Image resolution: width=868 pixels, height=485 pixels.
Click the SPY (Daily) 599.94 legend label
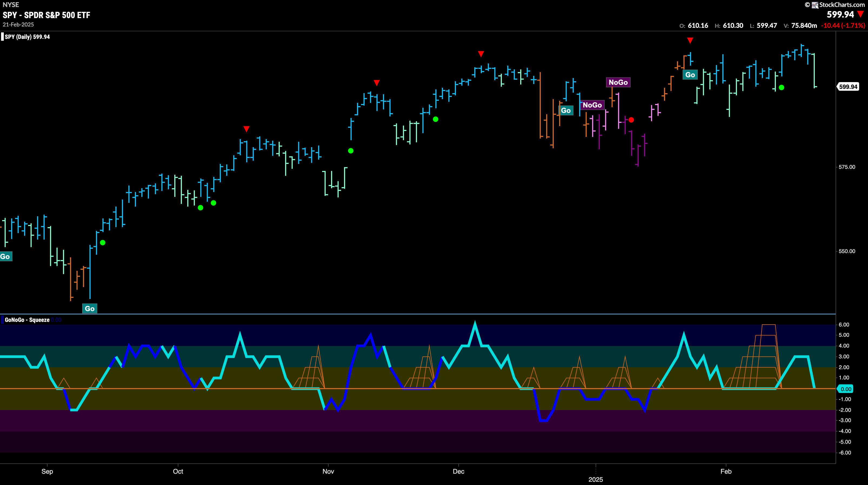point(27,37)
